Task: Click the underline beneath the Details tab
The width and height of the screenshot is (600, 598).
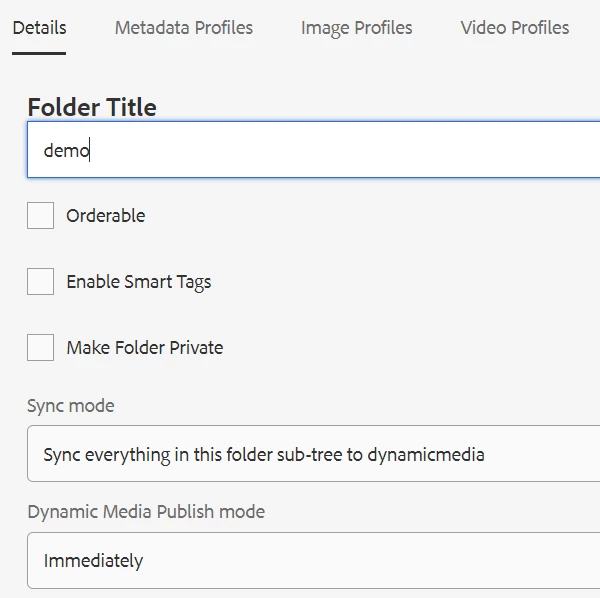Action: point(39,53)
